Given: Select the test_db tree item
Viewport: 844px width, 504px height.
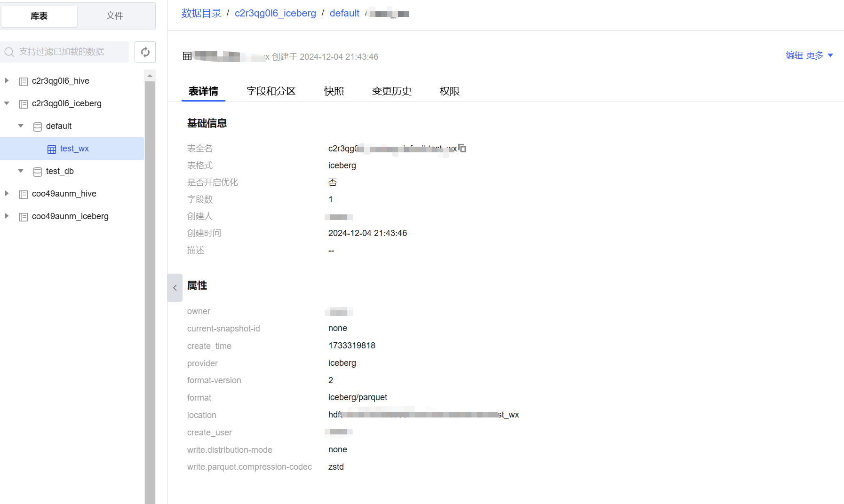Looking at the screenshot, I should [x=60, y=171].
